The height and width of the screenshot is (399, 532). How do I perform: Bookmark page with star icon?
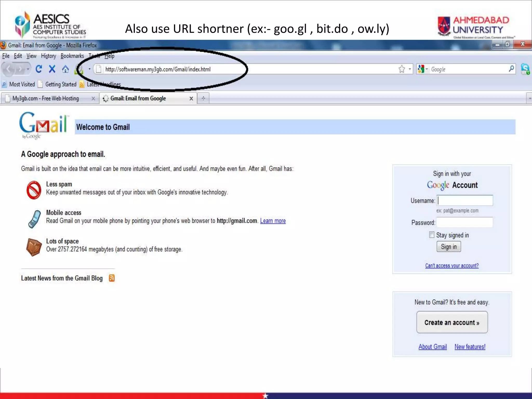(x=402, y=69)
